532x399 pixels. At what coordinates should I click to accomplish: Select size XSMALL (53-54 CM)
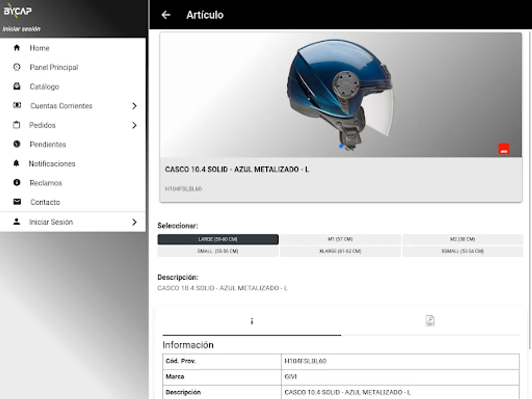point(462,251)
